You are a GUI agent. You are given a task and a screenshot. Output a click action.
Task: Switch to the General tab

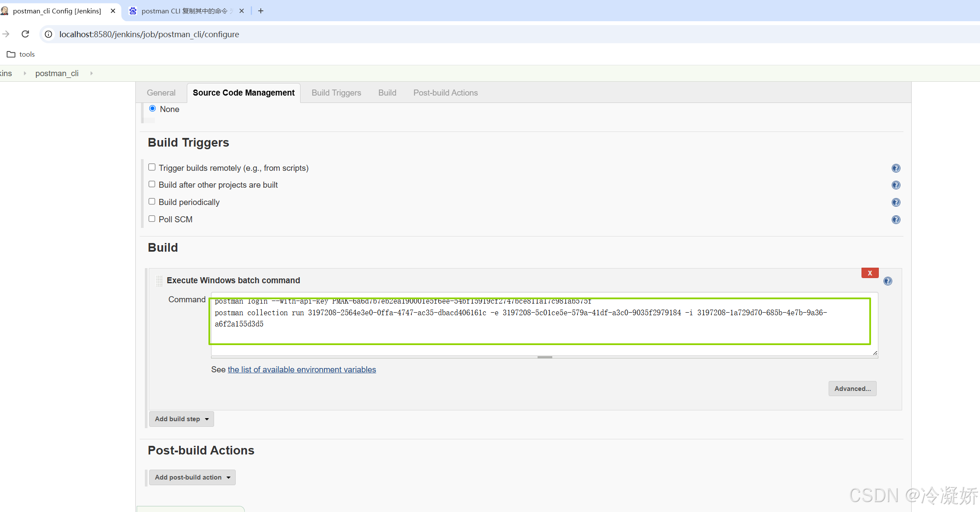pos(161,93)
